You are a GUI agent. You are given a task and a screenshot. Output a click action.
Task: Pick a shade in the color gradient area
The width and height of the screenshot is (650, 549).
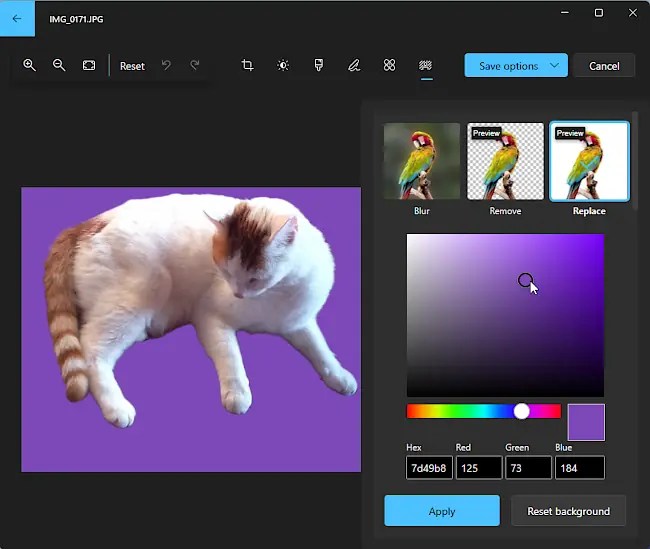[505, 315]
